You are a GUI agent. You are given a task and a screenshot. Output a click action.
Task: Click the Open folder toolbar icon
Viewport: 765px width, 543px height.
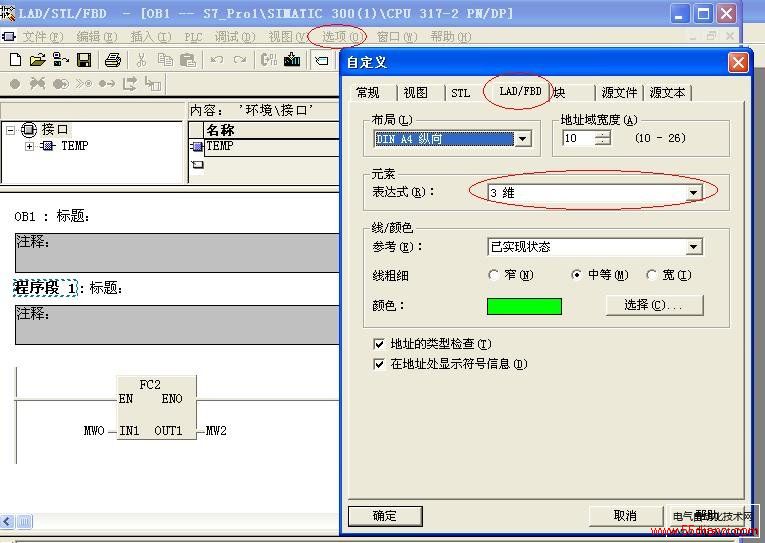38,60
